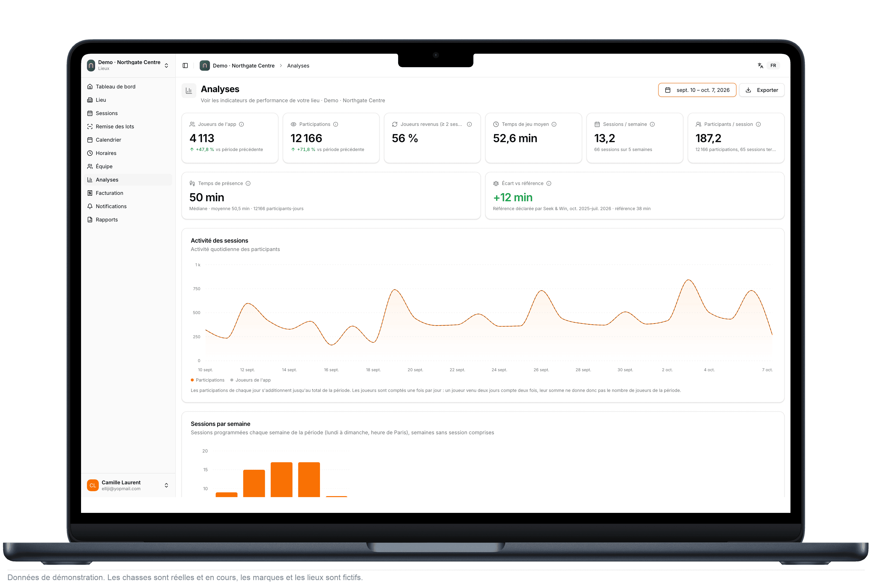Expand the Demo · Northgate Centre venue switcher
Image resolution: width=872 pixels, height=588 pixels.
pos(128,65)
